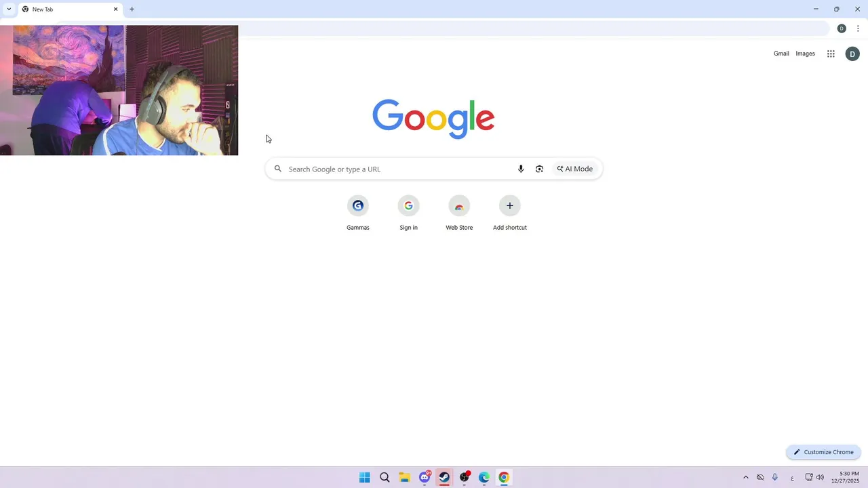Screen dimensions: 868x488
Task: Click the webcam overlay thumbnail
Action: point(119,90)
